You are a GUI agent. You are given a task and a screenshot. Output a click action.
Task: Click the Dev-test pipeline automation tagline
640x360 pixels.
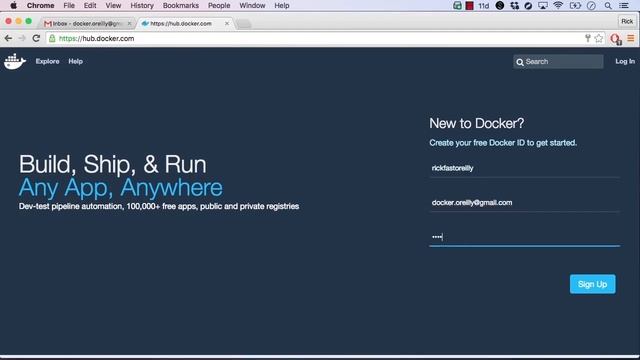pyautogui.click(x=159, y=207)
